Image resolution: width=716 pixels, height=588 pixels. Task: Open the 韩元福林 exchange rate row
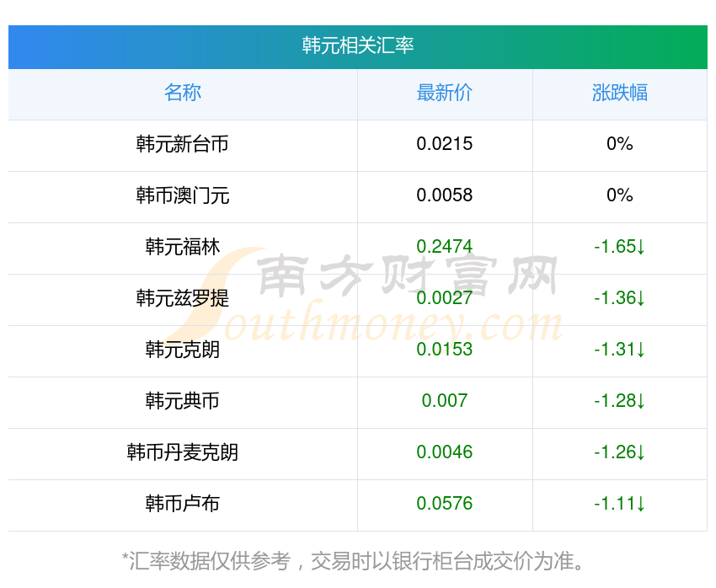357,249
